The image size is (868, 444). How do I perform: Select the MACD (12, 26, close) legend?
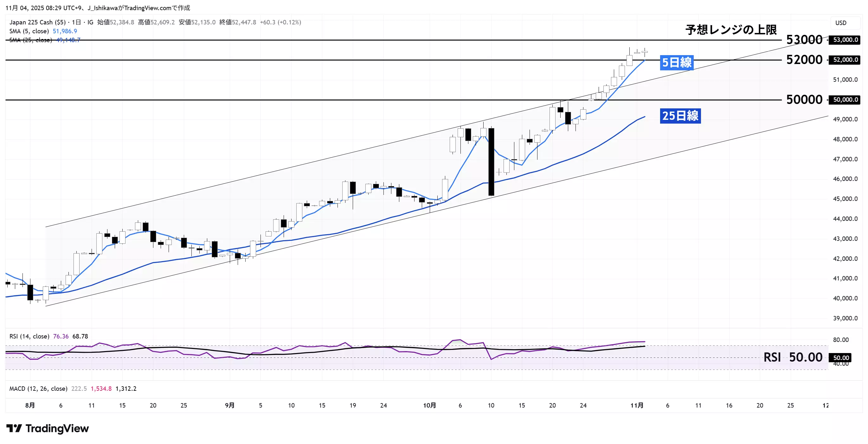38,389
